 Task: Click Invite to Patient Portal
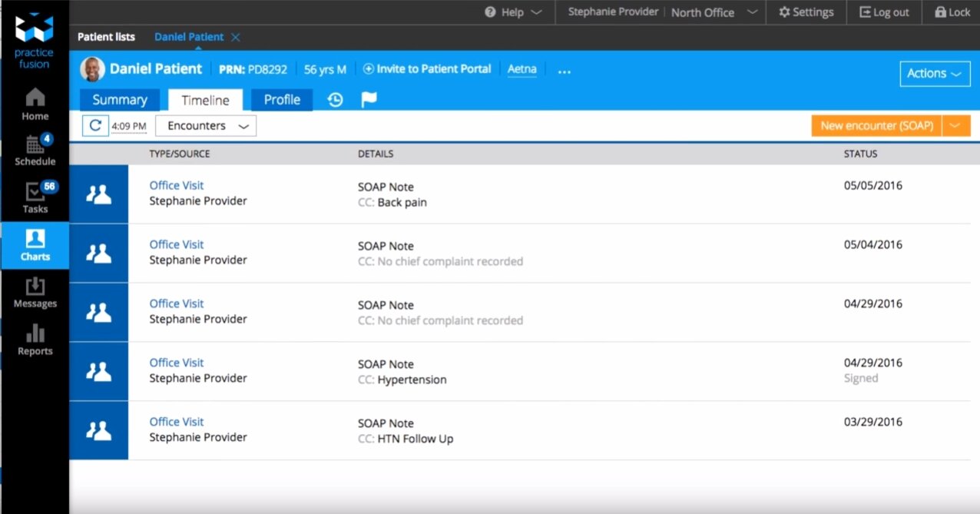pyautogui.click(x=427, y=69)
